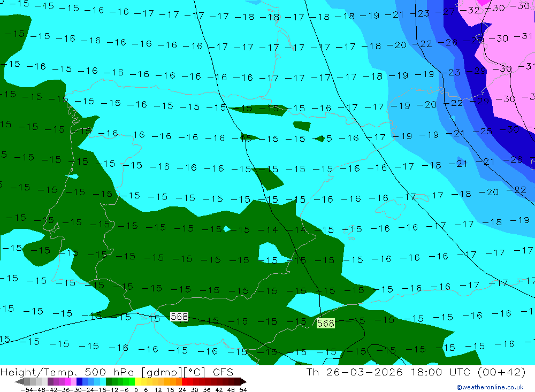535x392 pixels.
Task: Click the -54 label on the color scale
Action: pyautogui.click(x=27, y=390)
